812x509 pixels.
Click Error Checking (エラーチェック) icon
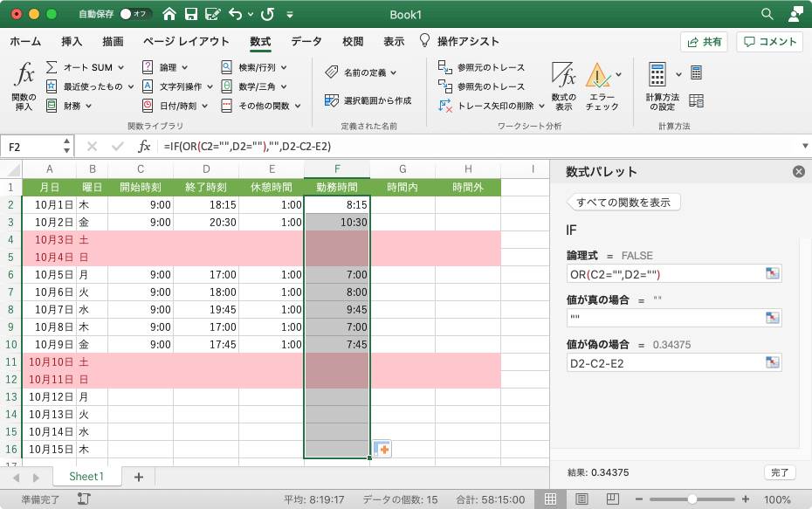[598, 75]
